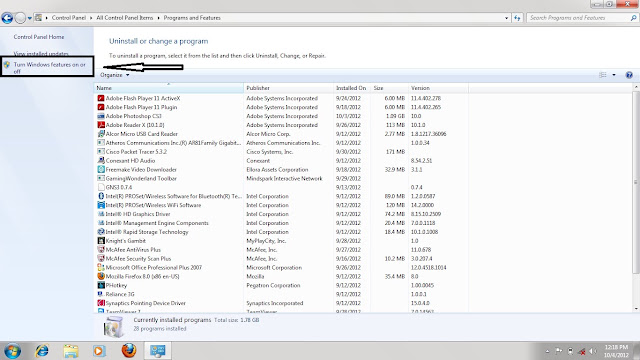Select Knight's Gambit icon
The image size is (640, 360).
101,241
